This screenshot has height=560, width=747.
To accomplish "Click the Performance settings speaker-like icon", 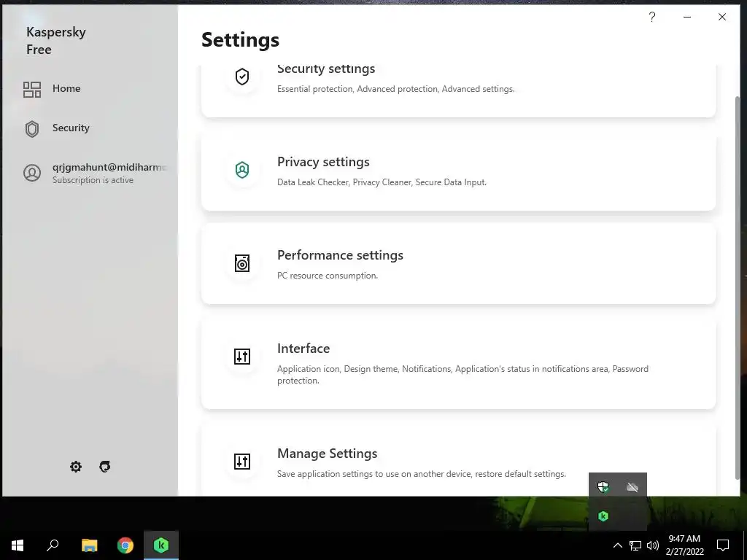I will (242, 262).
